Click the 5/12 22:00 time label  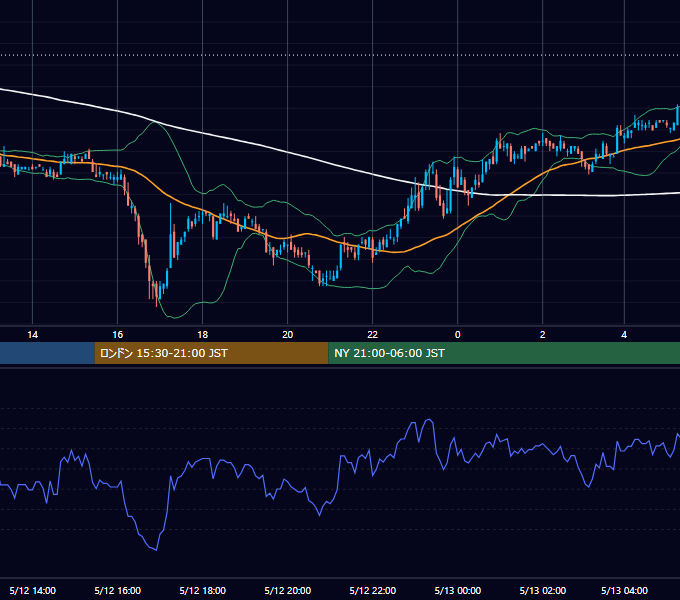tap(373, 590)
